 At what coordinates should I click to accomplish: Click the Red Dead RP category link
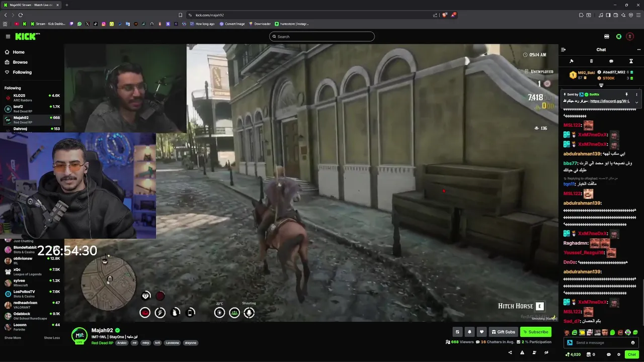click(102, 343)
